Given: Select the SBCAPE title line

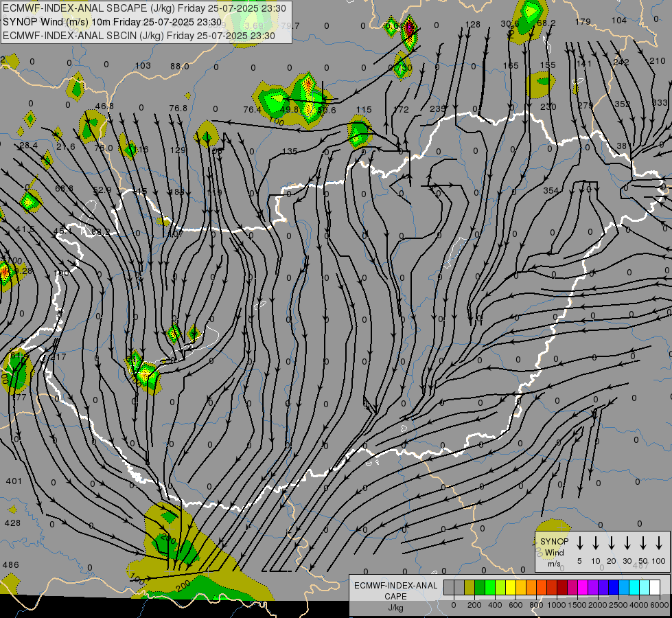Looking at the screenshot, I should pyautogui.click(x=144, y=8).
